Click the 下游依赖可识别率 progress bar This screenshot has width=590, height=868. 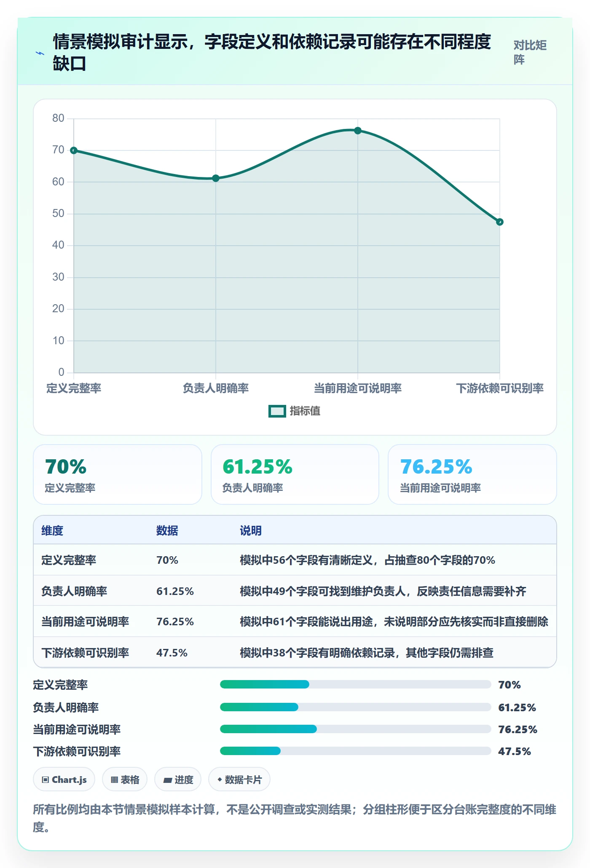click(x=356, y=751)
